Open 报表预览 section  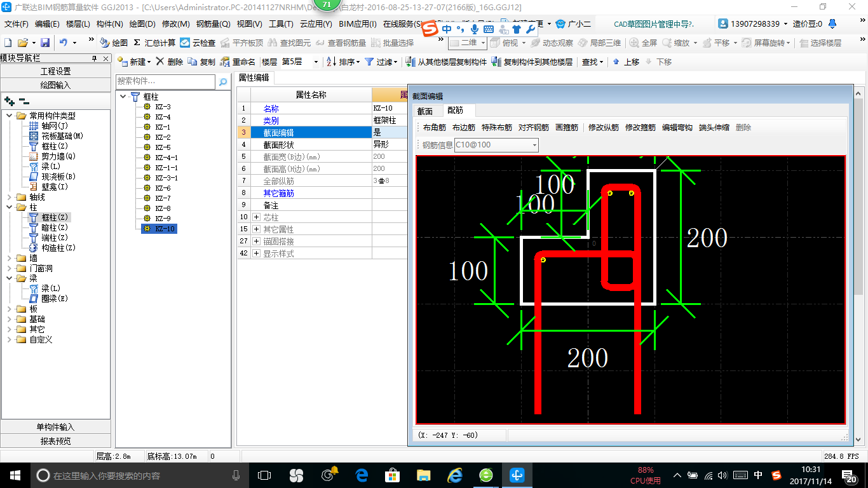tap(56, 440)
